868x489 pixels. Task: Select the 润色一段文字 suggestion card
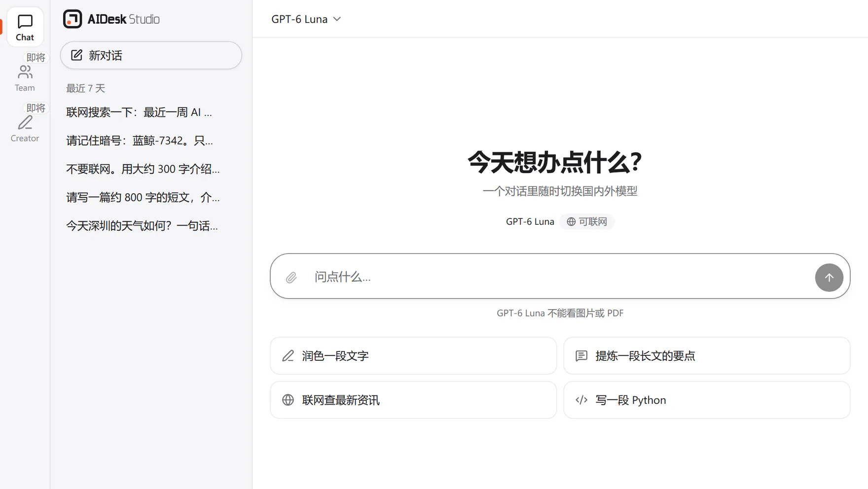(413, 355)
